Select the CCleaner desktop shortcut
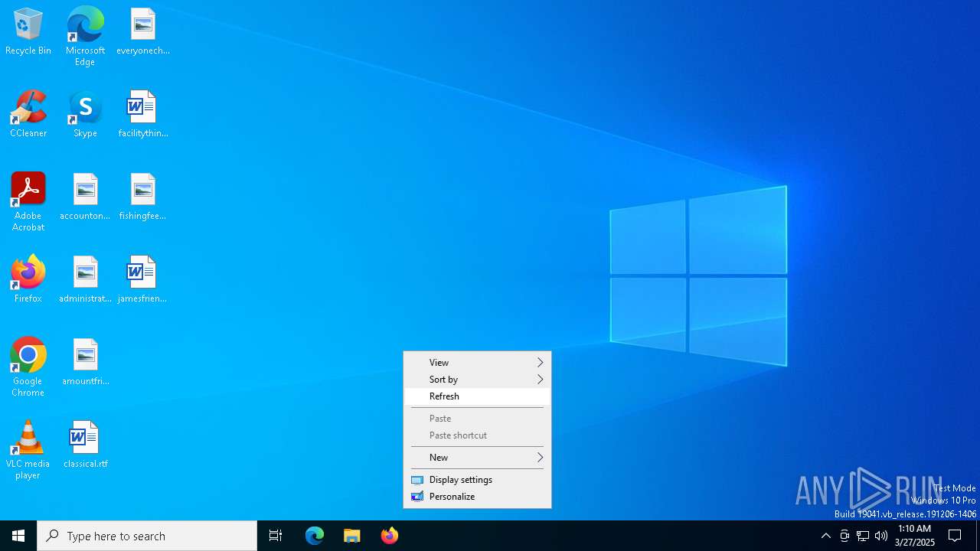The image size is (980, 551). click(28, 115)
